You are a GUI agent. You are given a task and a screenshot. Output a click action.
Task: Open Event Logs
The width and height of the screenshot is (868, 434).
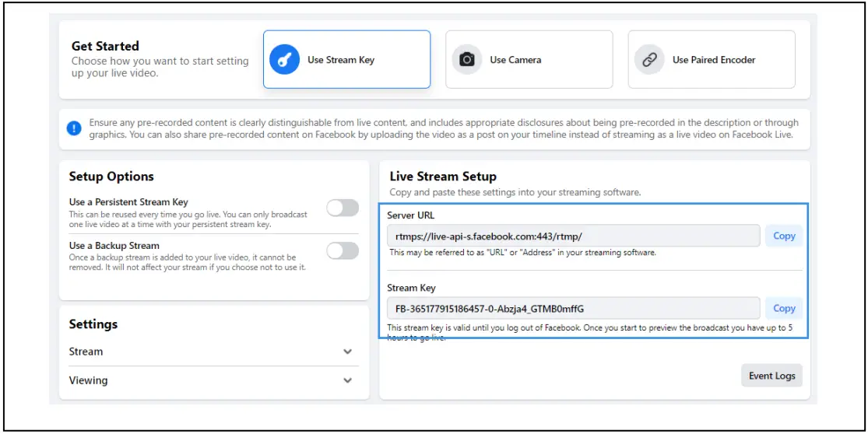pyautogui.click(x=771, y=376)
